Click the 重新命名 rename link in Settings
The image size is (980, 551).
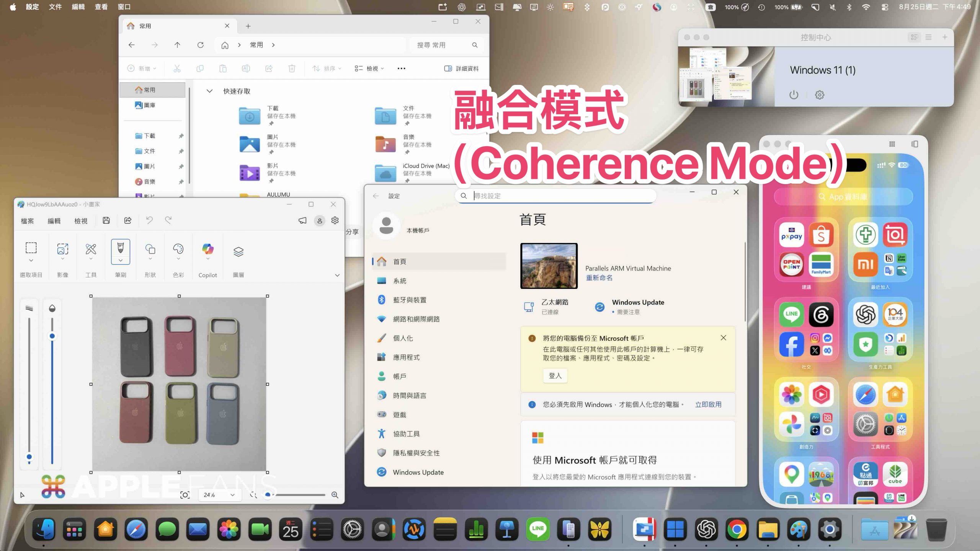(599, 278)
